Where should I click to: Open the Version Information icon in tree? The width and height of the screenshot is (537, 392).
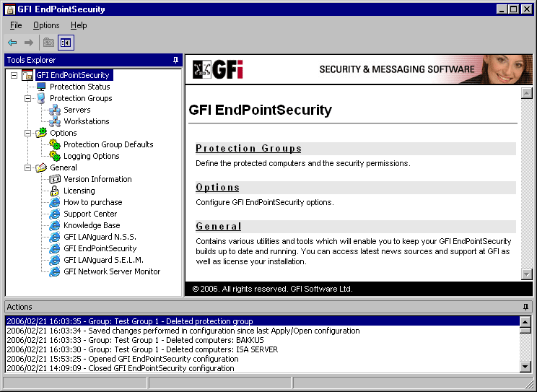click(x=55, y=179)
